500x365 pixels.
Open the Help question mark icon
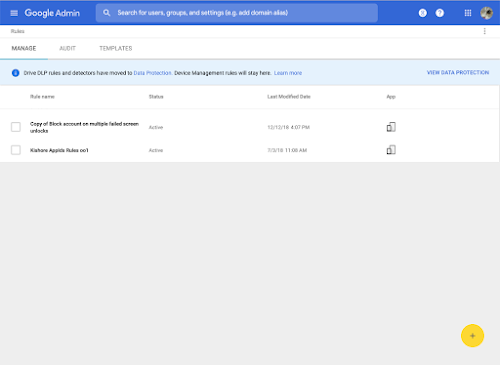[x=440, y=13]
